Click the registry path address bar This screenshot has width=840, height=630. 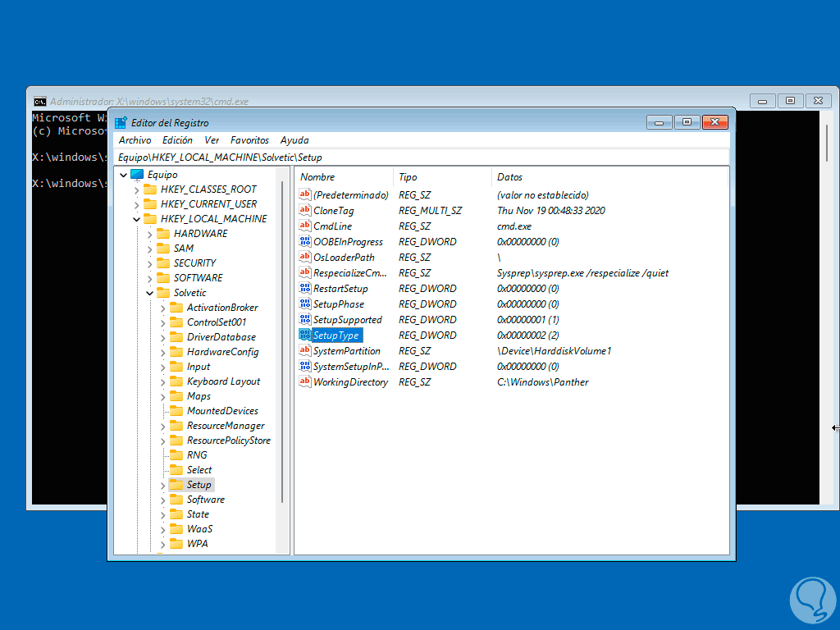(x=422, y=157)
